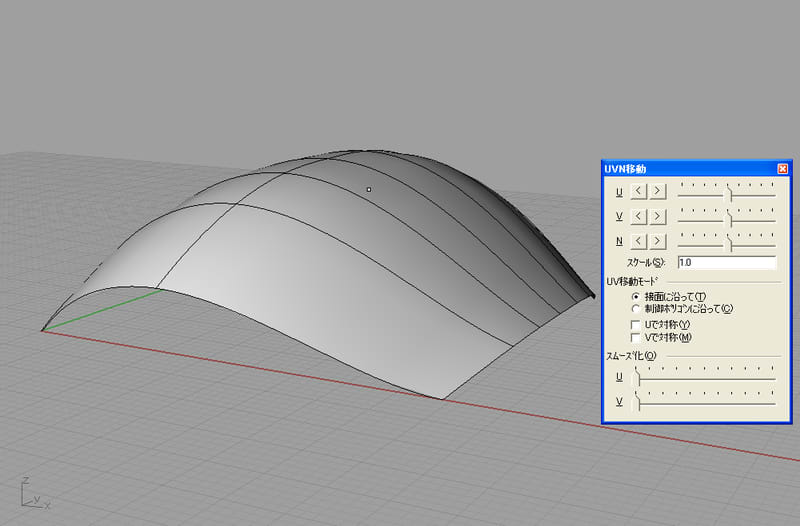The width and height of the screenshot is (800, 526).
Task: Enable the Uで対称 checkbox
Action: click(636, 325)
